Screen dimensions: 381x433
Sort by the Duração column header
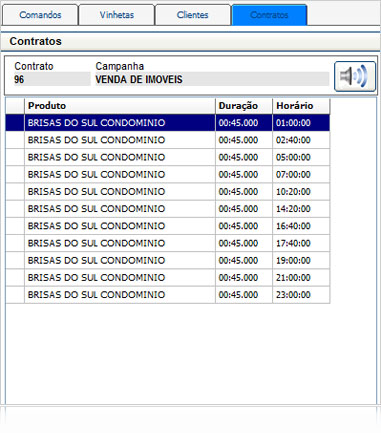[244, 106]
